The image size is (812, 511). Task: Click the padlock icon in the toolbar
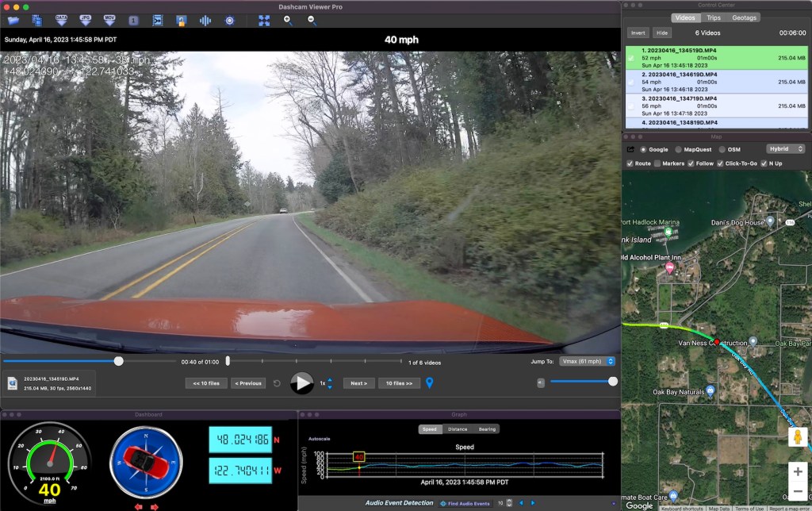[182, 20]
